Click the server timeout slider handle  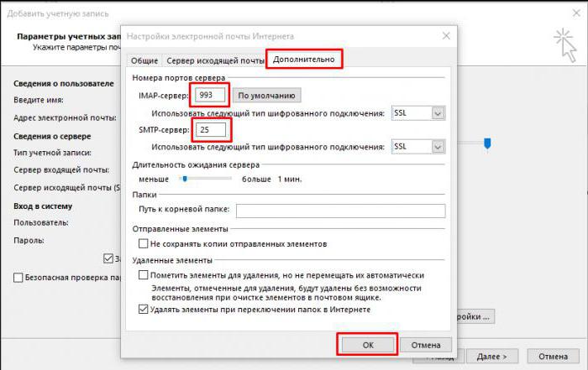(184, 179)
